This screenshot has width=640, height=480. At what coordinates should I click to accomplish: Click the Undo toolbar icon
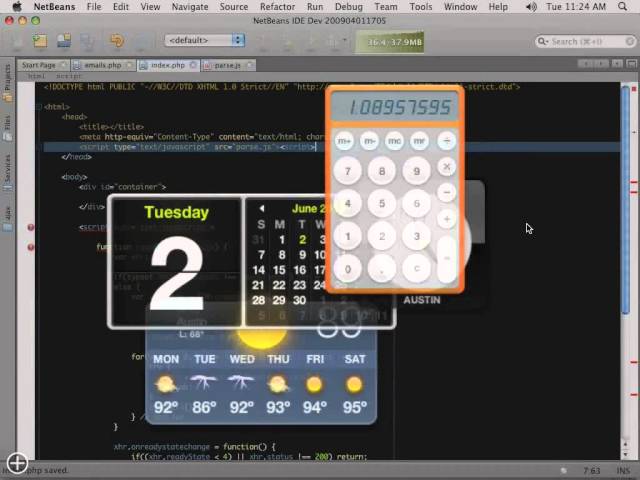coord(116,41)
